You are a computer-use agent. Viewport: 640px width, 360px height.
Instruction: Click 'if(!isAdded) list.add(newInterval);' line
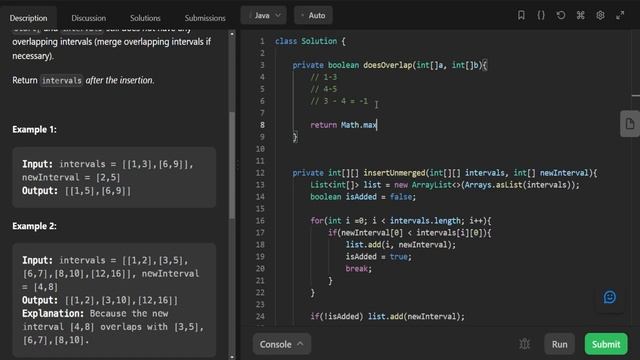pos(387,316)
